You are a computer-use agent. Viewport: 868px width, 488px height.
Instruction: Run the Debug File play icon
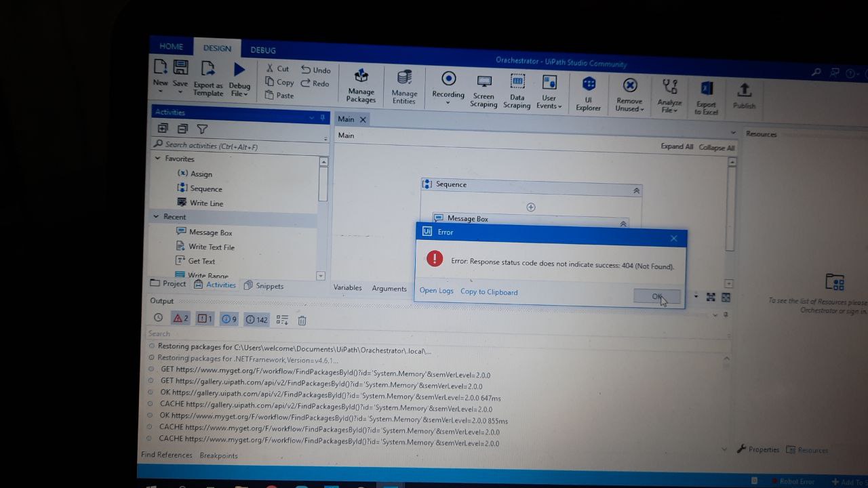pyautogui.click(x=239, y=69)
